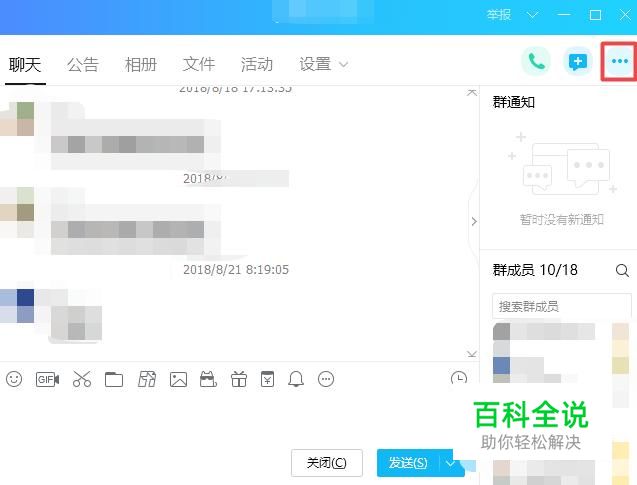Open the emoji smiley picker
The height and width of the screenshot is (485, 637).
pyautogui.click(x=14, y=379)
